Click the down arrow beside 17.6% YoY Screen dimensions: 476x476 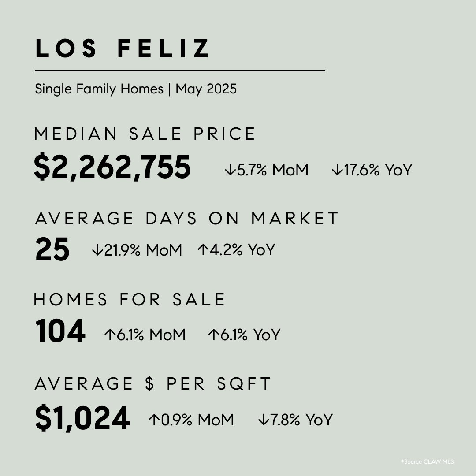pos(337,170)
